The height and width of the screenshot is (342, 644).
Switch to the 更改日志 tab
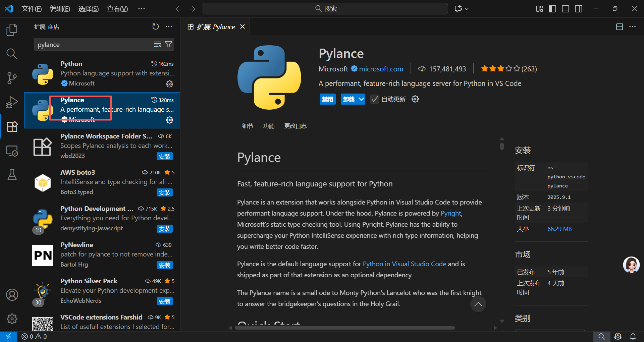pos(296,126)
